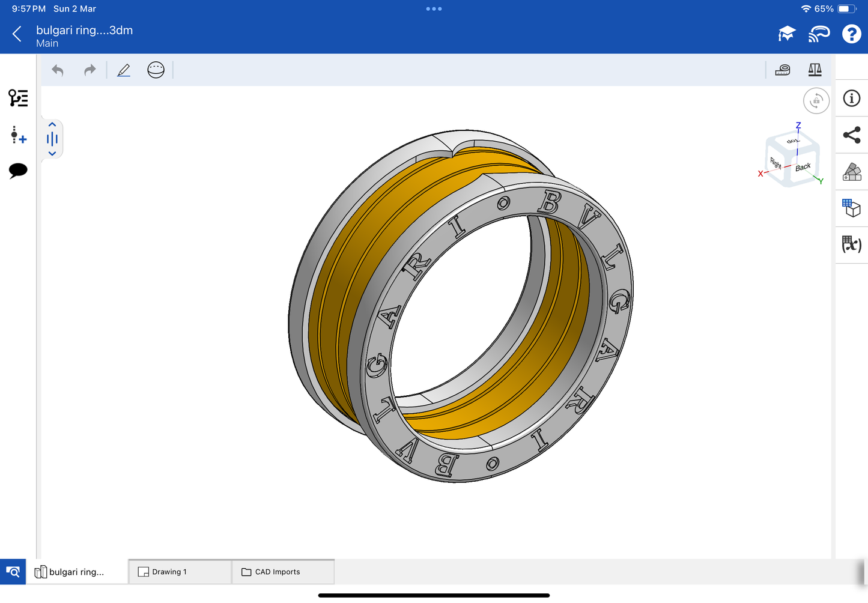Open the feature list panel
This screenshot has width=868, height=603.
click(18, 98)
